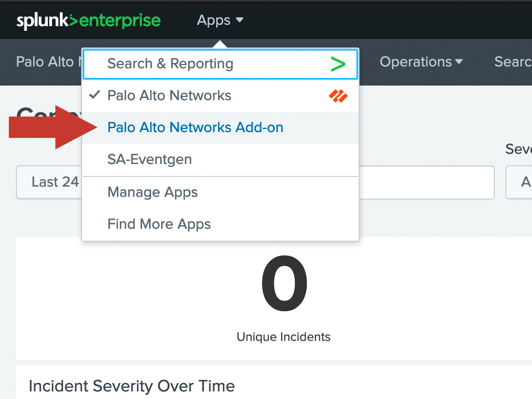This screenshot has height=399, width=532.
Task: Click the Splunk enterprise logo
Action: pos(88,20)
